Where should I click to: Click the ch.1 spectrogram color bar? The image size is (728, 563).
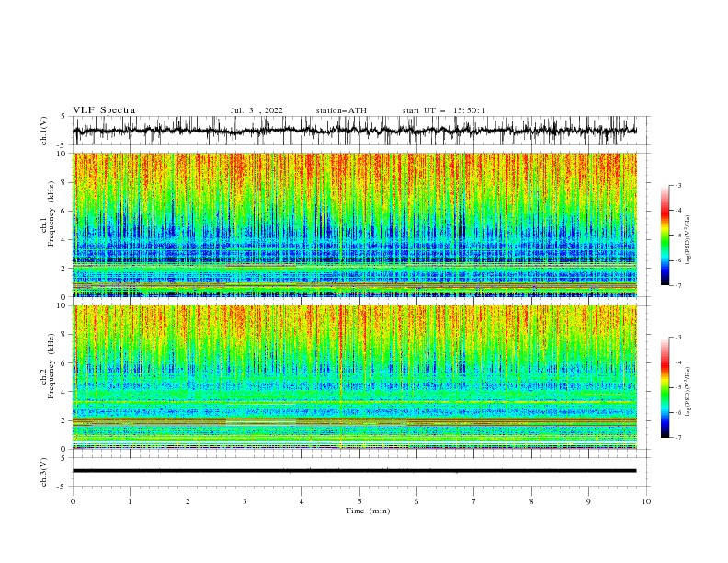pyautogui.click(x=665, y=236)
